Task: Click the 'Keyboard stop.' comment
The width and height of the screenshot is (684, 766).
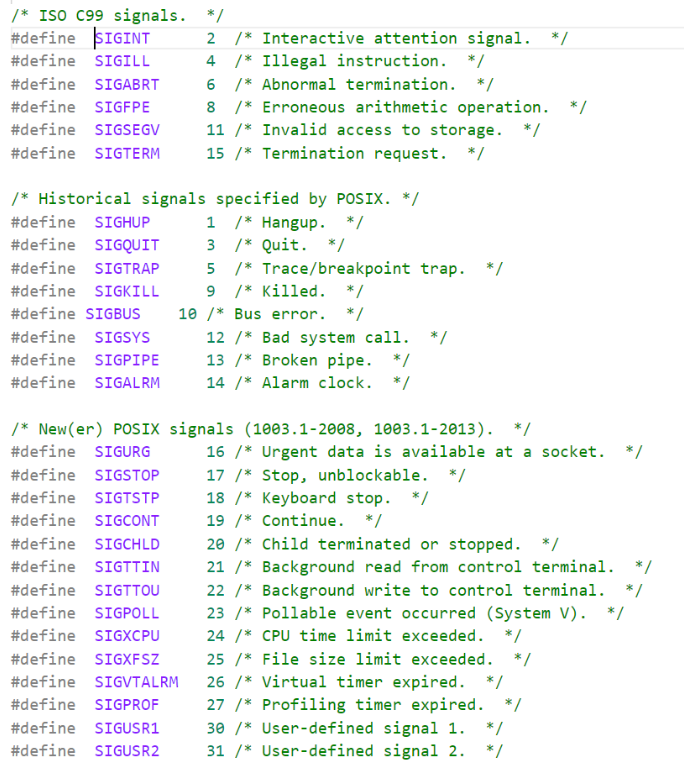Action: (x=331, y=498)
